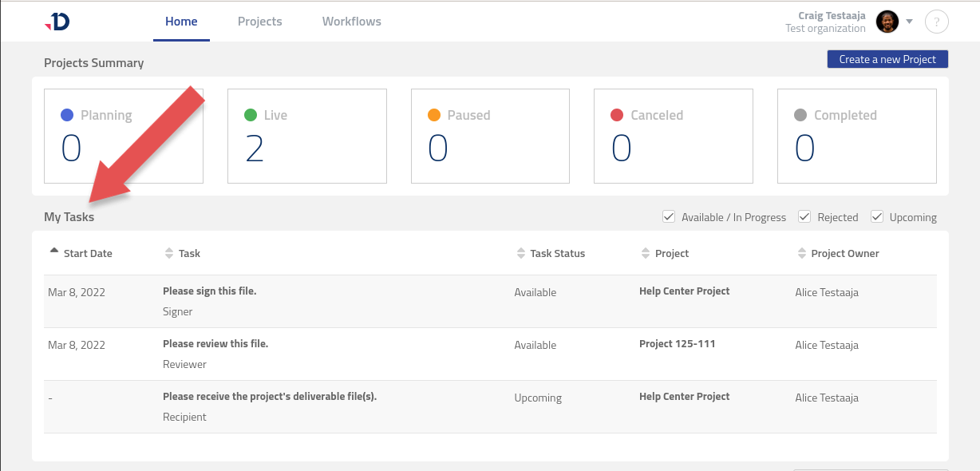980x471 pixels.
Task: Click sort icon beside Task Status column
Action: point(520,253)
